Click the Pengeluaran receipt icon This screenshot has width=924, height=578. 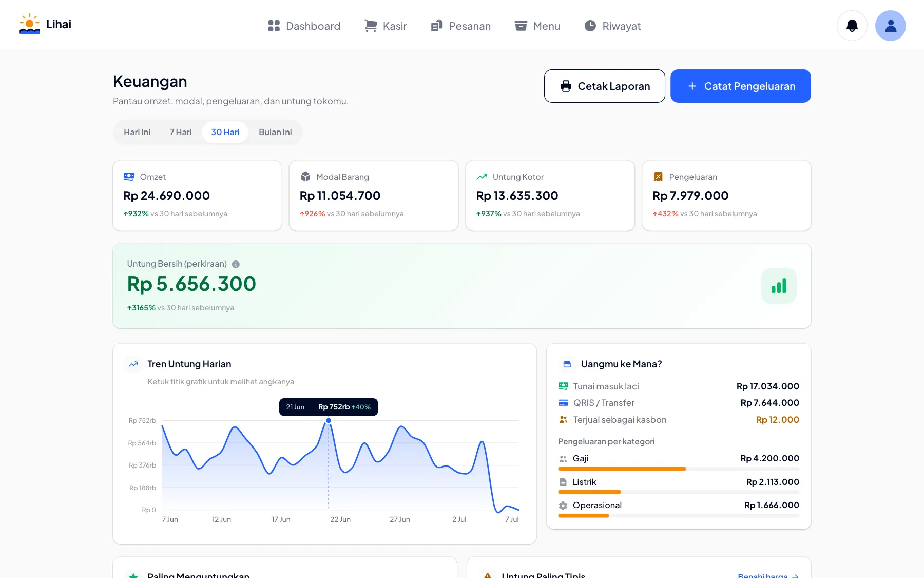[658, 177]
